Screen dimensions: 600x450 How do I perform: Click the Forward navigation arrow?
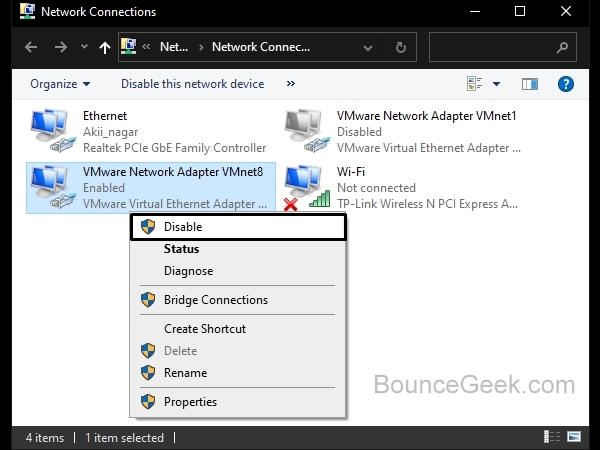[x=60, y=47]
